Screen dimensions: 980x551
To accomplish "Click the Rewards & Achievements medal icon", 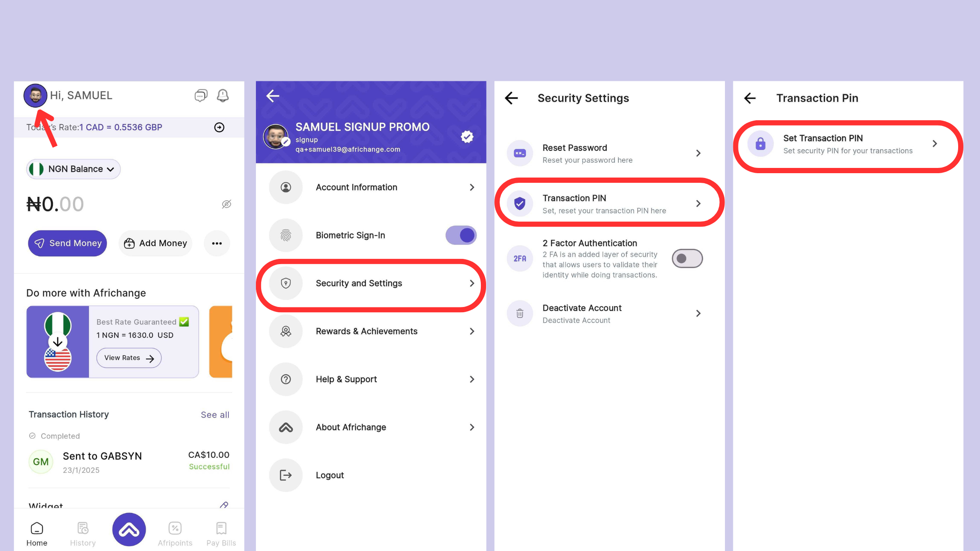I will click(x=286, y=331).
